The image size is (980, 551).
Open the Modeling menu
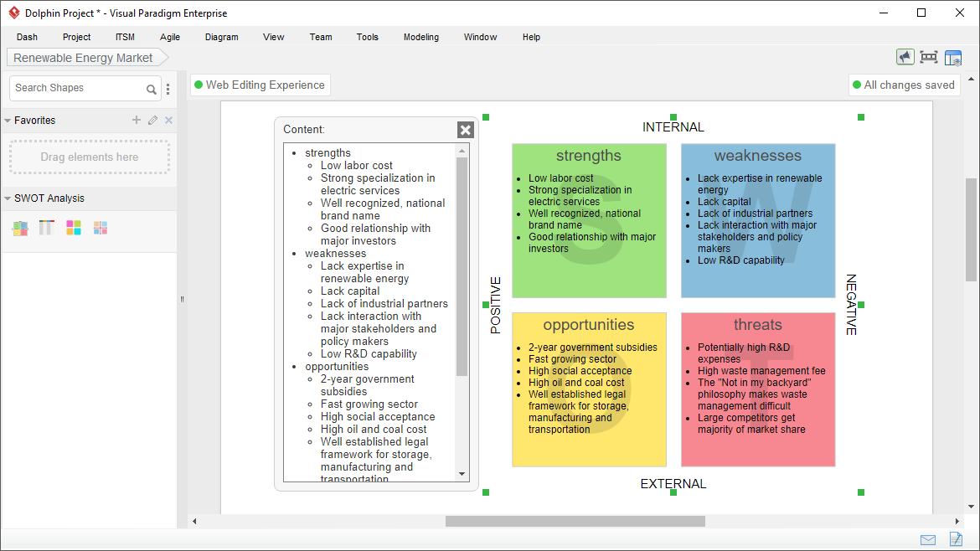pos(421,37)
